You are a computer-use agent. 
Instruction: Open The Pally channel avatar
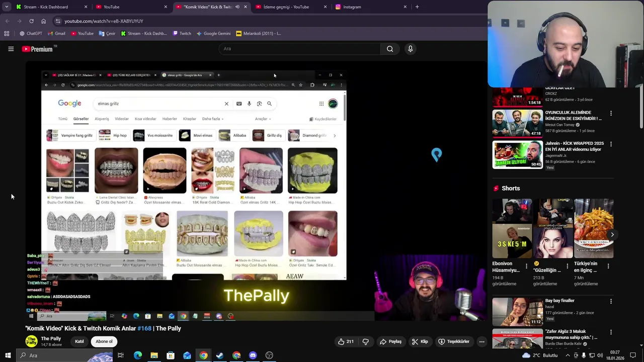point(31,341)
